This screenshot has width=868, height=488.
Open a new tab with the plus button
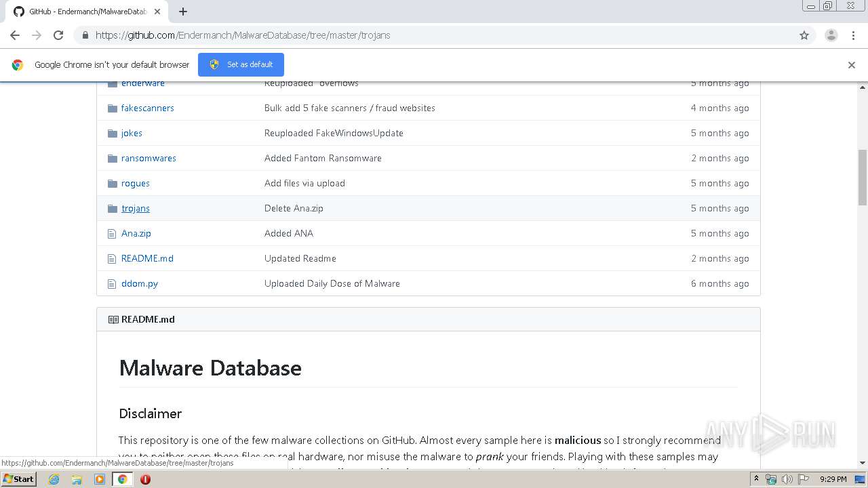(x=183, y=12)
